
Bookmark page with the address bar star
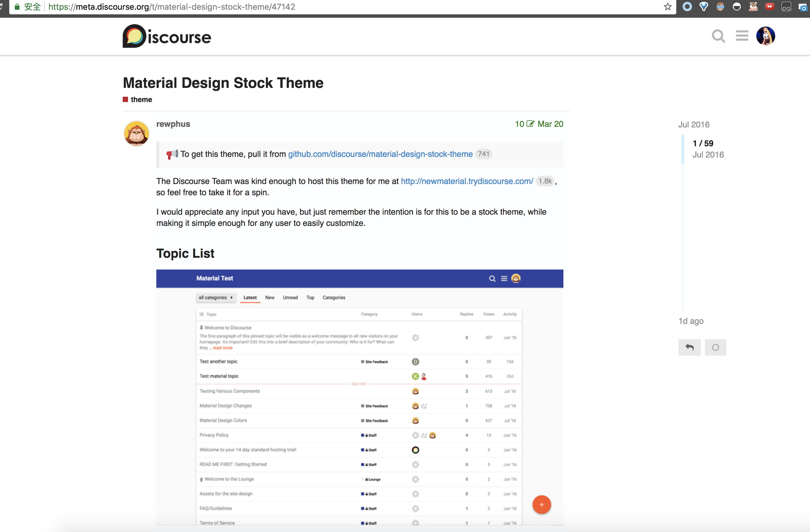pyautogui.click(x=668, y=7)
